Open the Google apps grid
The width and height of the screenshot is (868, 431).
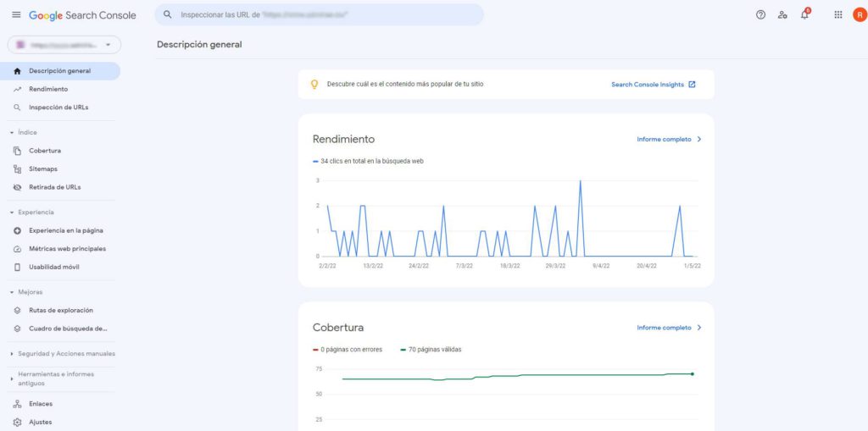point(837,15)
